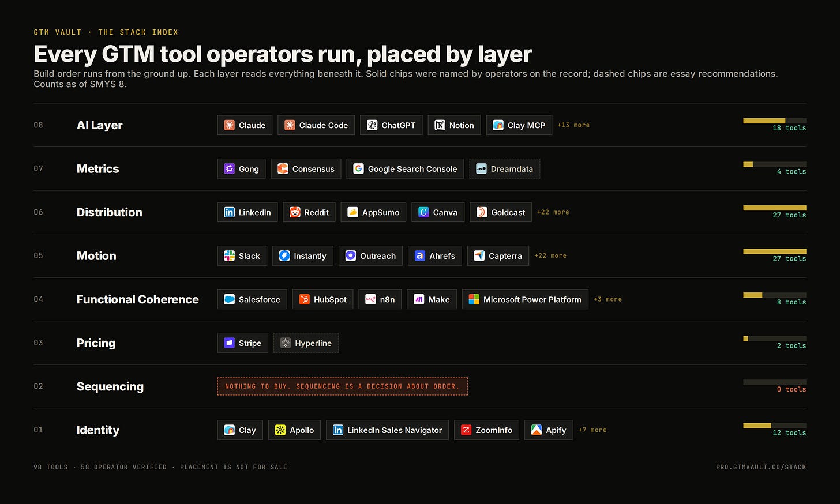Expand +22 more in Distribution row

[553, 212]
